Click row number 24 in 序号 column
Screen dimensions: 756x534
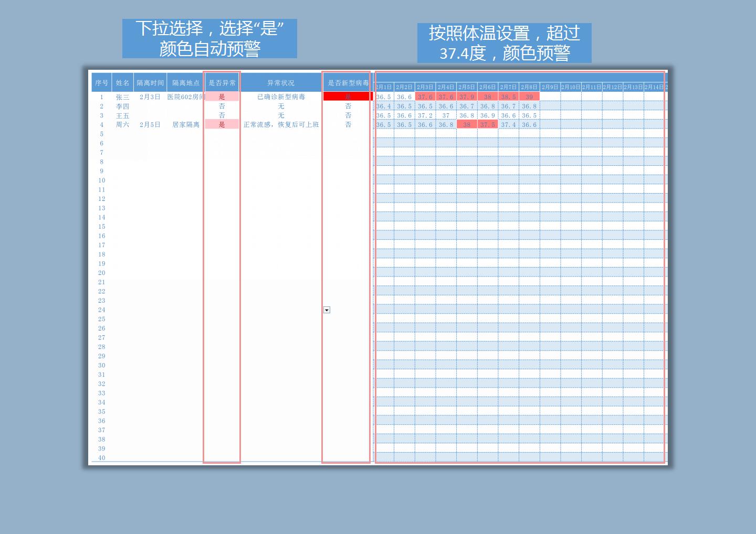point(101,310)
